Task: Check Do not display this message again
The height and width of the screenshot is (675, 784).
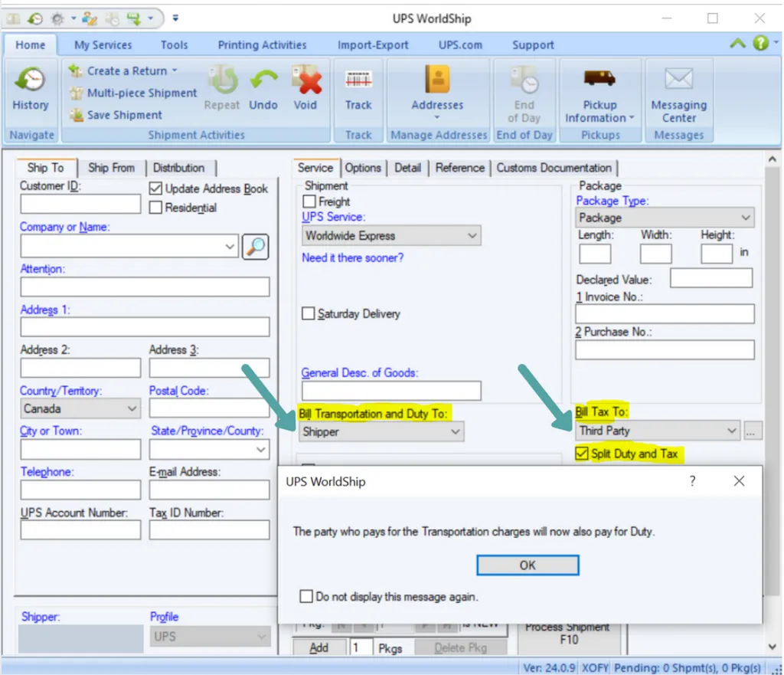Action: pyautogui.click(x=307, y=595)
